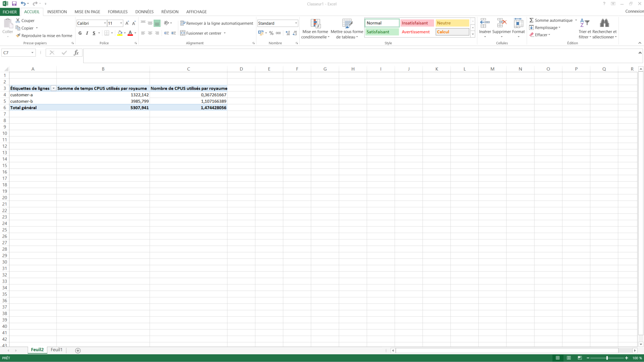Click the Save icon in quick access toolbar
644x362 pixels.
[x=14, y=4]
